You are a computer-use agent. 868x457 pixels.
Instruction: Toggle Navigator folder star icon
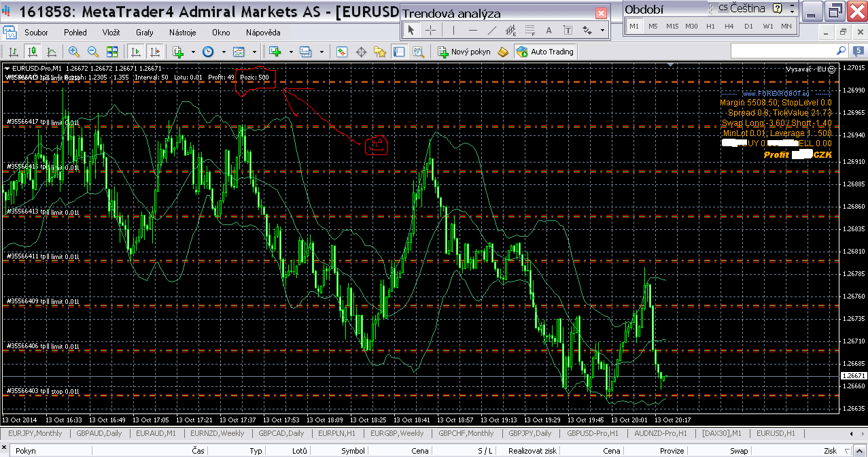(380, 52)
